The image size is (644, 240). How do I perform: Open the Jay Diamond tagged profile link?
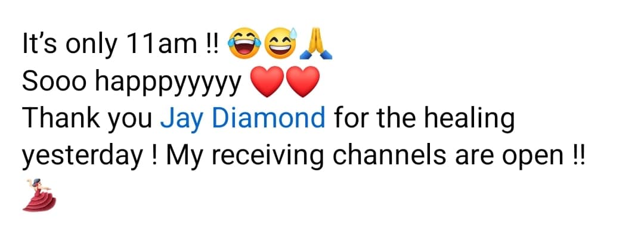click(242, 119)
